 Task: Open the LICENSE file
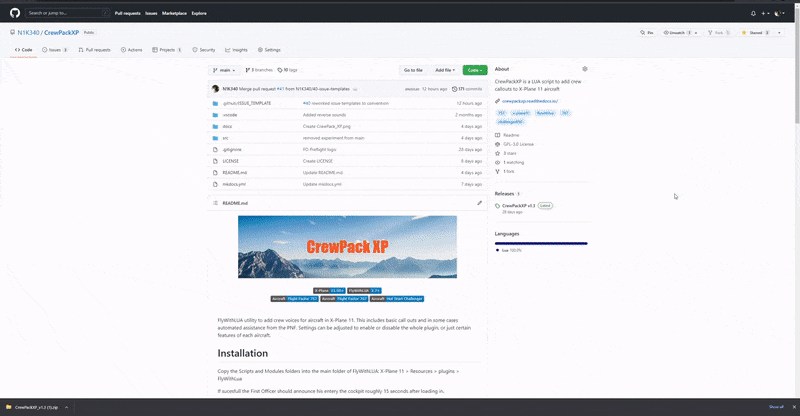(x=231, y=161)
